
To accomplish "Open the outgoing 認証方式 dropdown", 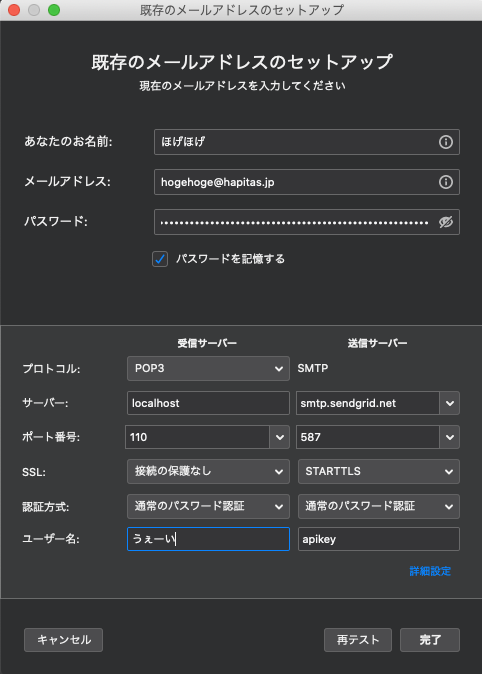I will point(379,506).
